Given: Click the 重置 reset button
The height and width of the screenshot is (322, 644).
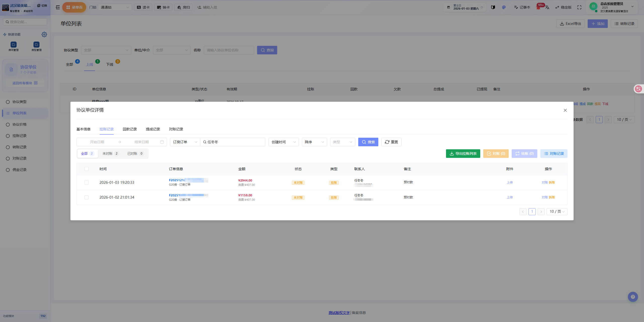Looking at the screenshot, I should (x=391, y=142).
